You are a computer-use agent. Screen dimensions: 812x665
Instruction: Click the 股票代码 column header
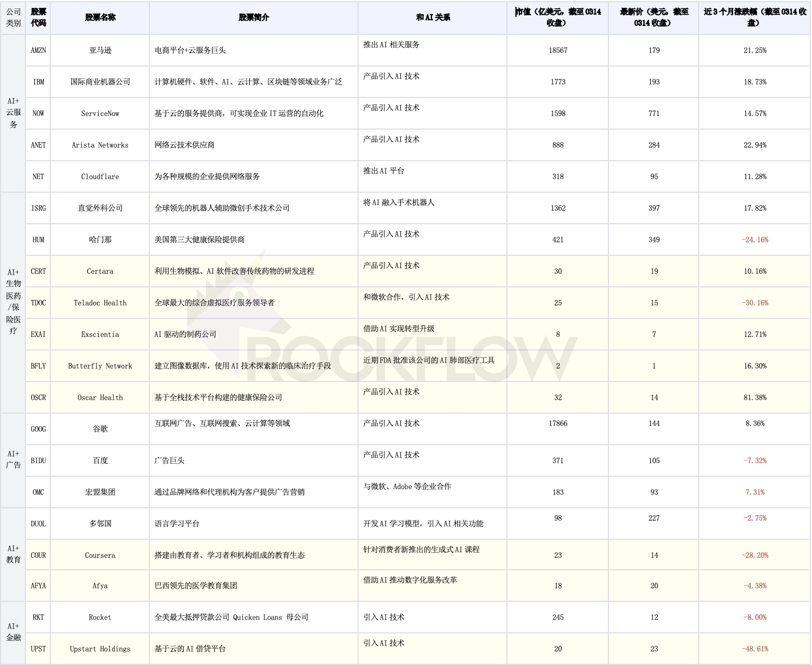[x=38, y=17]
